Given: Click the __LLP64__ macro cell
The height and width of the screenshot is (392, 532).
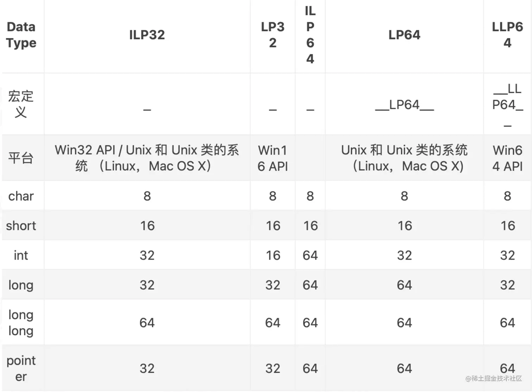Looking at the screenshot, I should tap(507, 105).
